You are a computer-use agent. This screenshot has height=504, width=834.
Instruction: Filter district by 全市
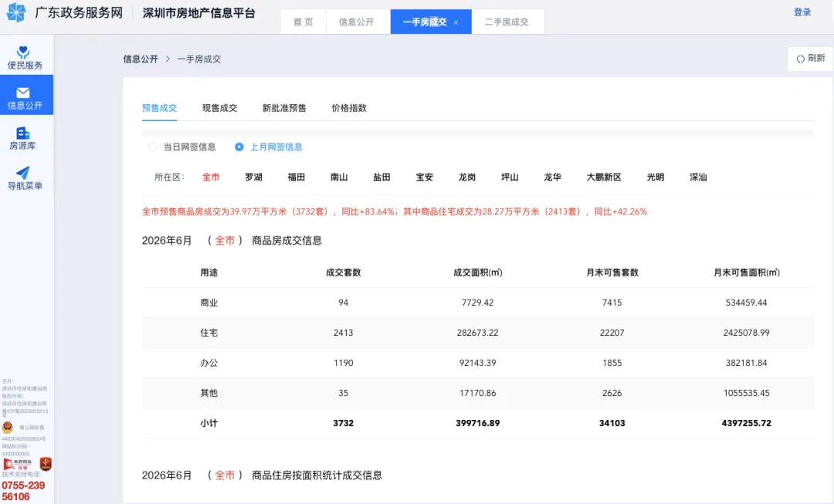pos(211,177)
